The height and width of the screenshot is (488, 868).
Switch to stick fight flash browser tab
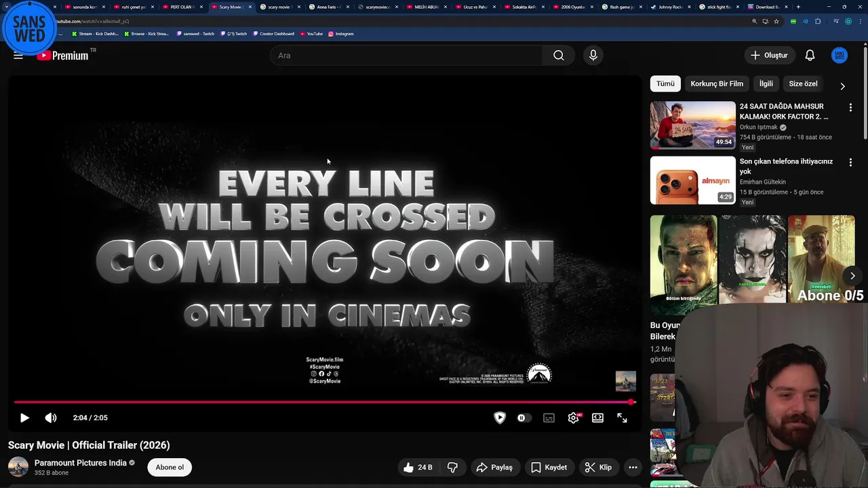[x=719, y=7]
